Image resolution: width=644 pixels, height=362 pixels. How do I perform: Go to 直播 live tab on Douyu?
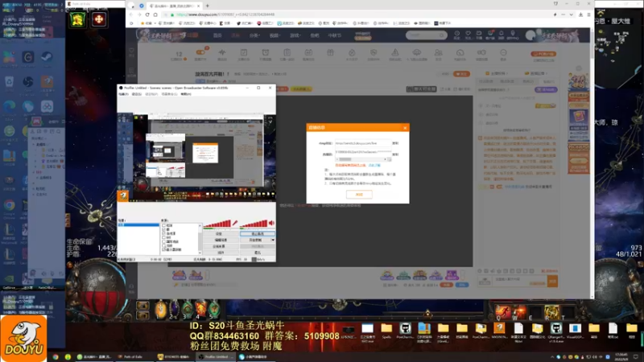pos(236,35)
